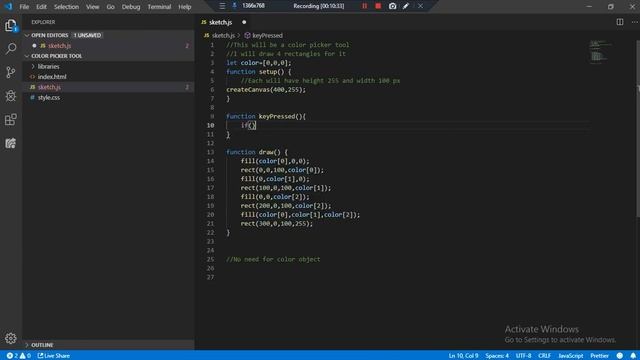The image size is (640, 360).
Task: Click the 'rect(300,0,100,255);' line
Action: [276, 224]
